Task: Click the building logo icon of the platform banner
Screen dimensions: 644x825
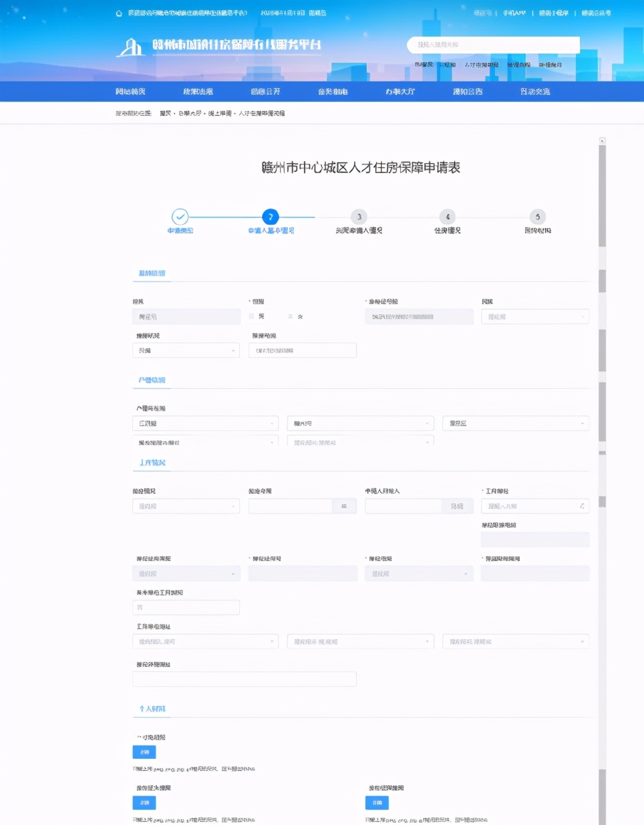Action: pos(132,45)
